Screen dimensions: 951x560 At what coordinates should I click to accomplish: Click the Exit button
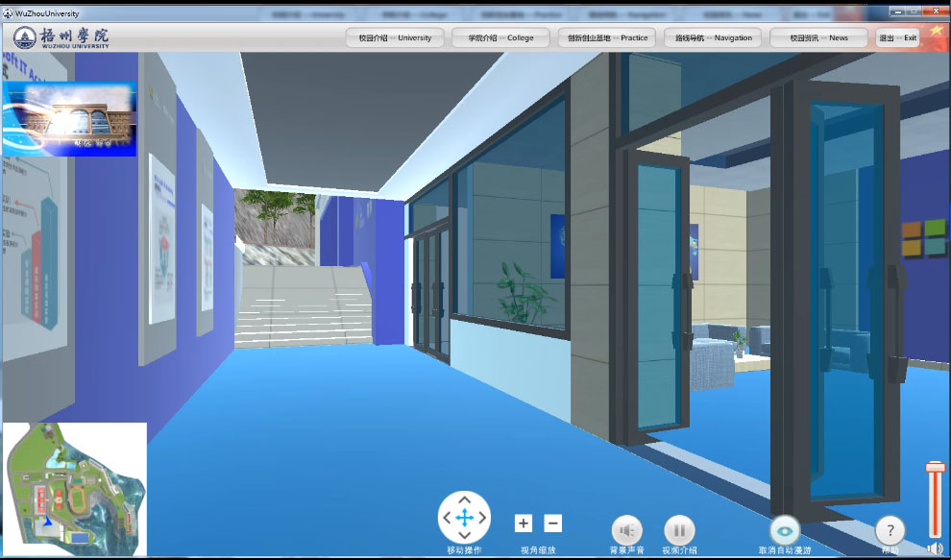point(898,37)
